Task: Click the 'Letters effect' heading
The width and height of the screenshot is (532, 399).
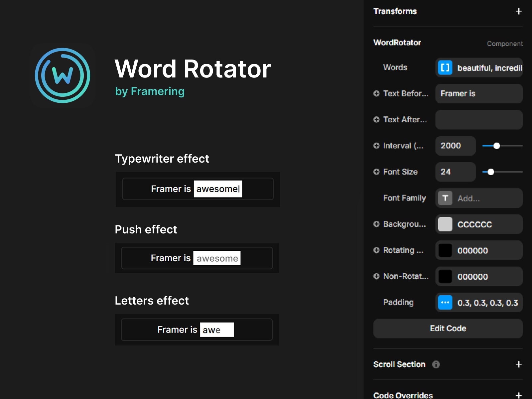Action: (152, 301)
